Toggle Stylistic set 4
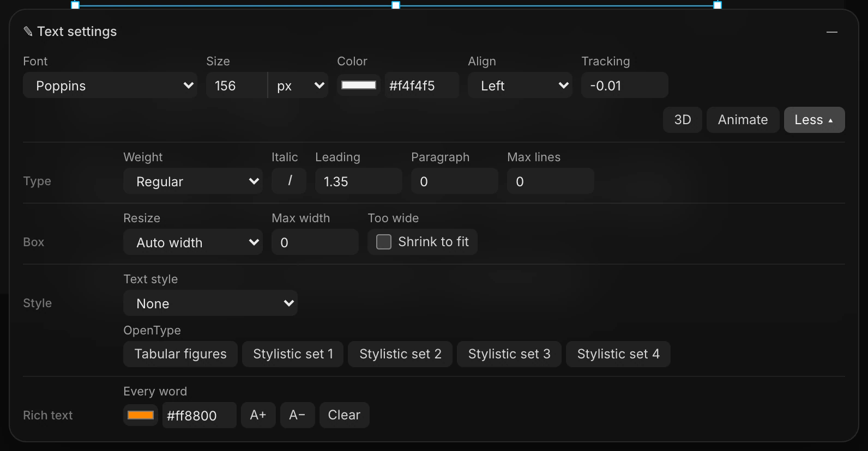The image size is (868, 451). (x=618, y=354)
